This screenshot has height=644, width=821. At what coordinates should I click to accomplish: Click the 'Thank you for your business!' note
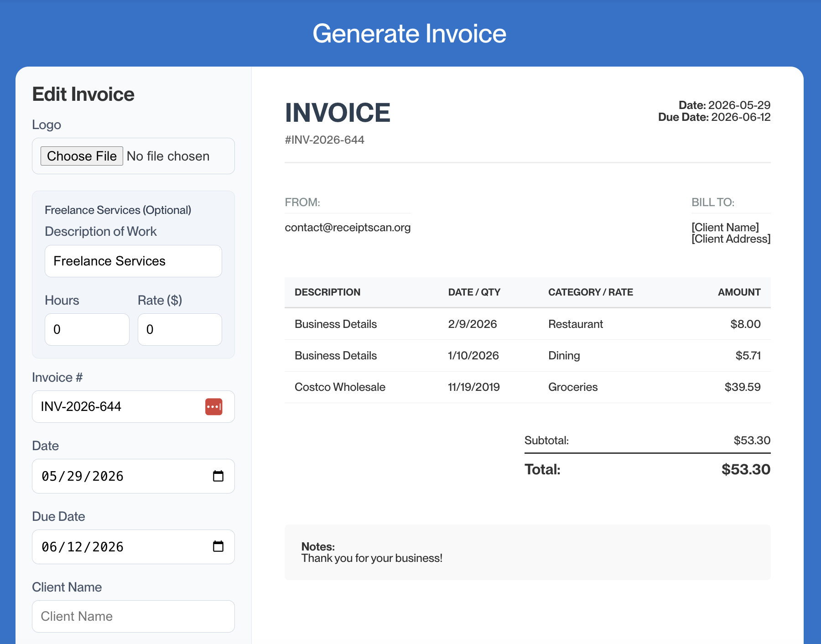(372, 558)
